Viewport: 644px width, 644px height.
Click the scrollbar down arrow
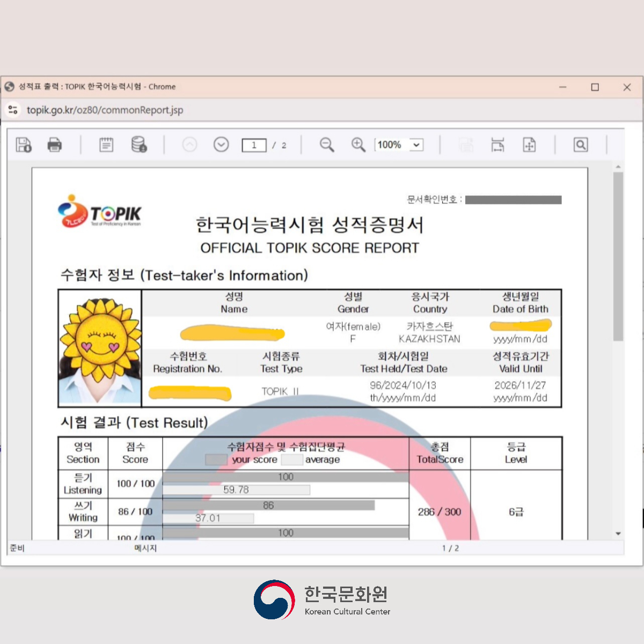[618, 533]
